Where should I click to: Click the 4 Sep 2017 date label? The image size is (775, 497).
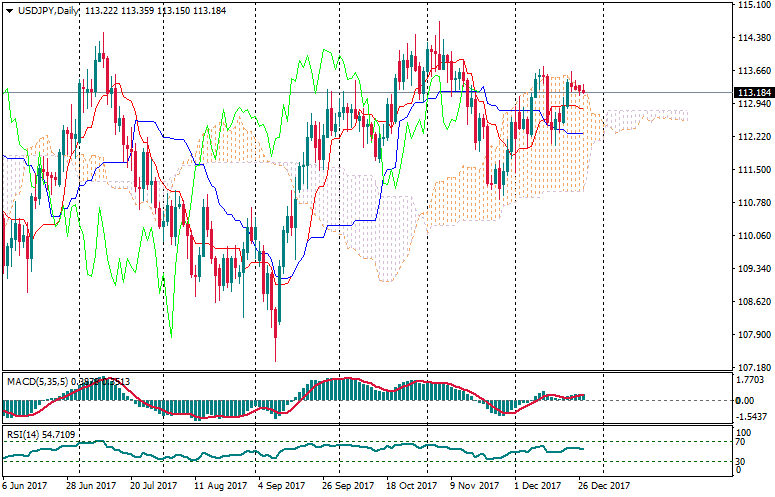pos(279,486)
